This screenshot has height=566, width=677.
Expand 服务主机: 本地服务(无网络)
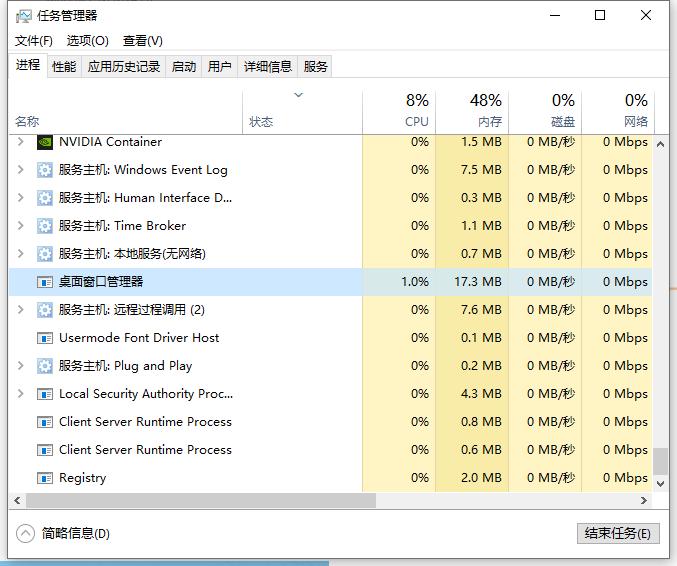[20, 253]
